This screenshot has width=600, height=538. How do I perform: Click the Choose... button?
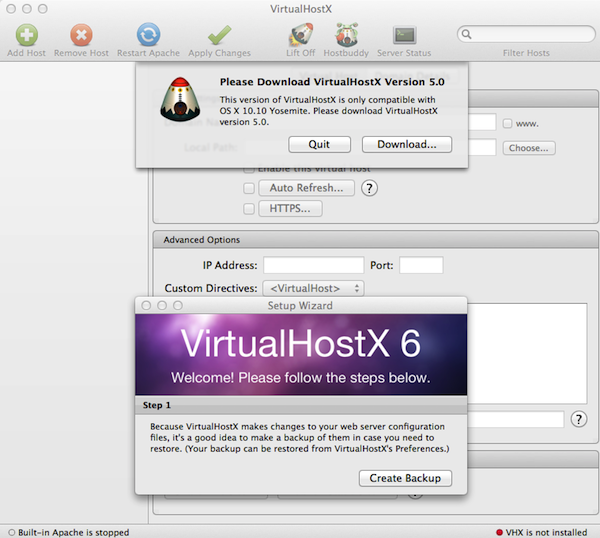pyautogui.click(x=529, y=148)
